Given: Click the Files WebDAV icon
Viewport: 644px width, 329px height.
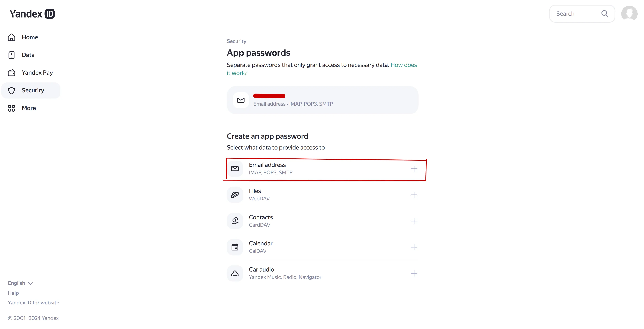Looking at the screenshot, I should [x=235, y=195].
